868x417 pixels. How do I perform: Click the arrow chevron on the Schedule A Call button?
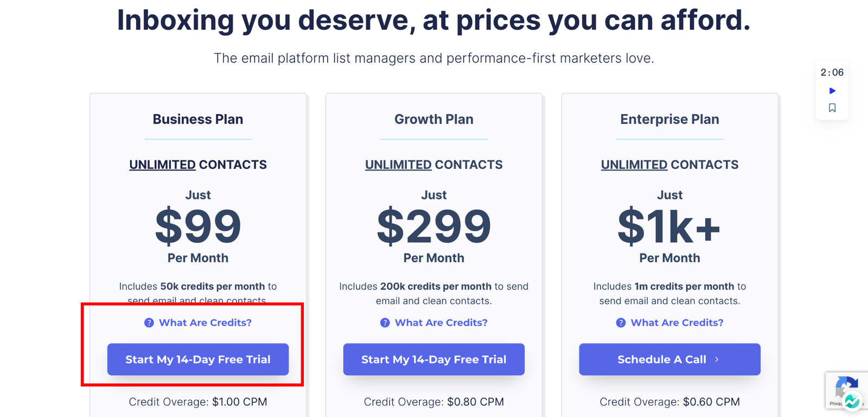tap(717, 359)
